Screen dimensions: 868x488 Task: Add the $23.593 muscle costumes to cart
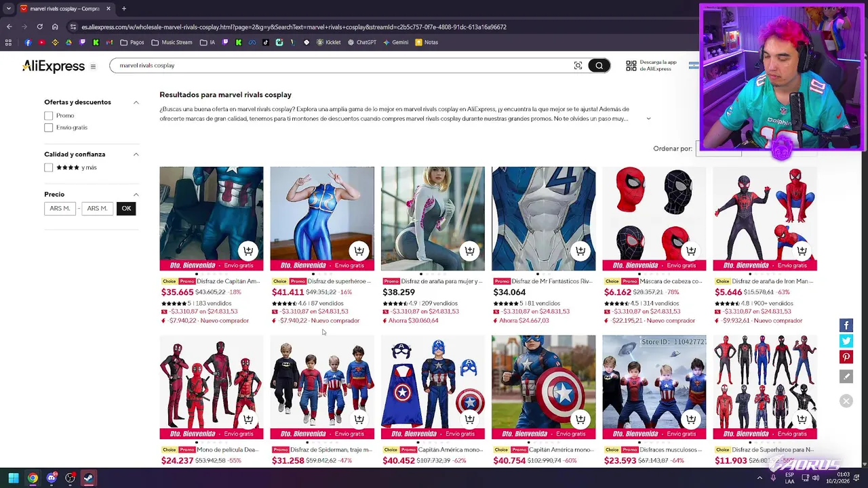(x=690, y=420)
